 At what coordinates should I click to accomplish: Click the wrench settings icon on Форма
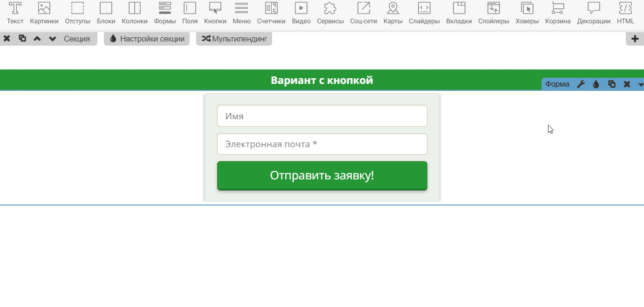(x=581, y=84)
